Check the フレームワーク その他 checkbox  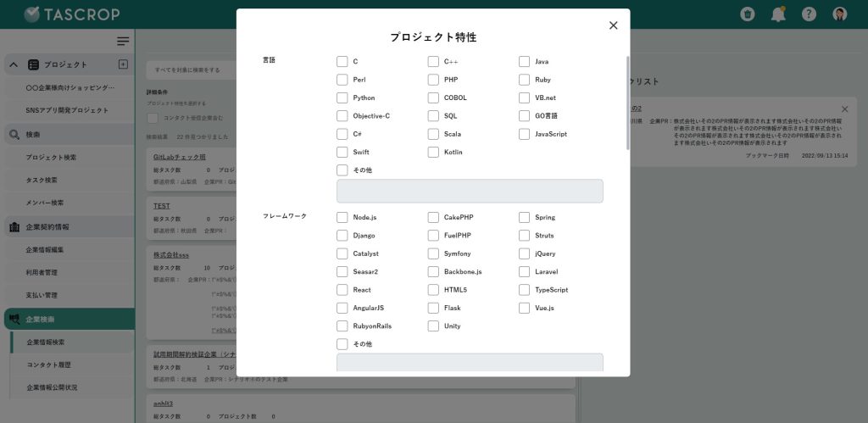[x=342, y=344]
